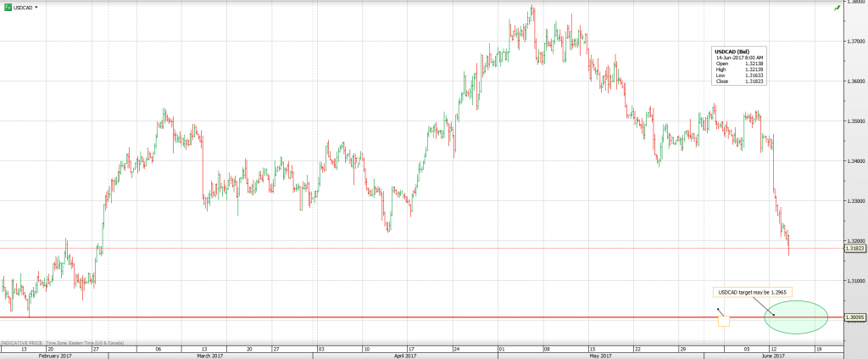Click the 'February 2017' label on time axis
This screenshot has width=868, height=359.
click(51, 356)
